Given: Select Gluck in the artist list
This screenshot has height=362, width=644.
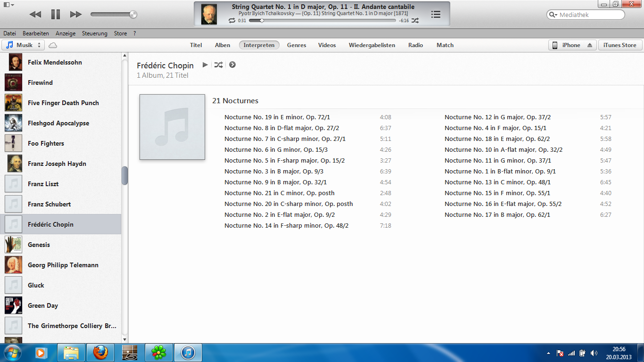Looking at the screenshot, I should pos(60,285).
